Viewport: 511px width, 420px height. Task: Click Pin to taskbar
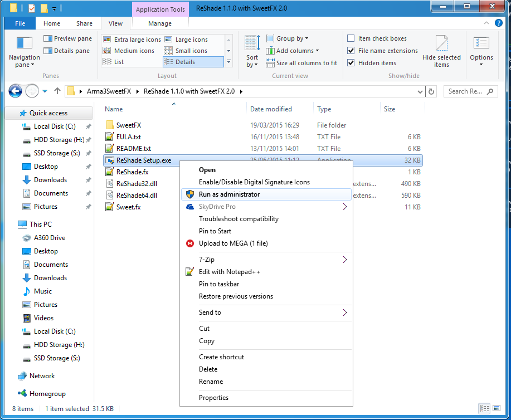pos(266,284)
